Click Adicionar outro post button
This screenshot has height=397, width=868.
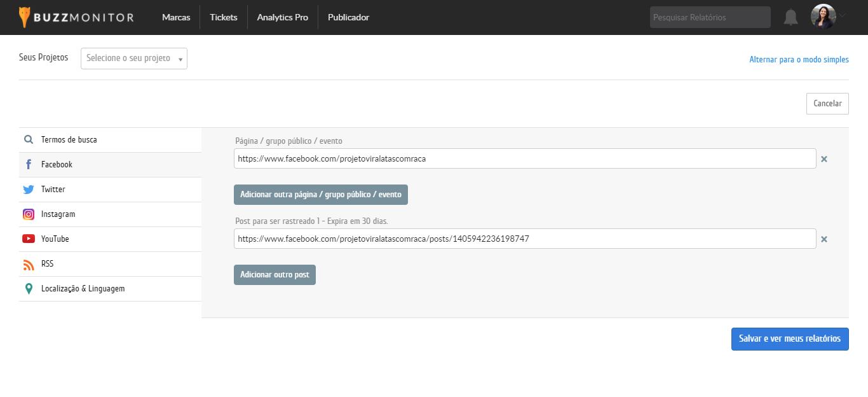(x=275, y=275)
